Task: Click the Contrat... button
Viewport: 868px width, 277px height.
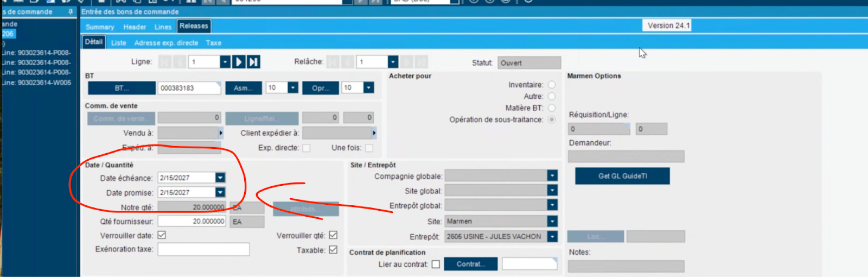Action: pos(470,264)
